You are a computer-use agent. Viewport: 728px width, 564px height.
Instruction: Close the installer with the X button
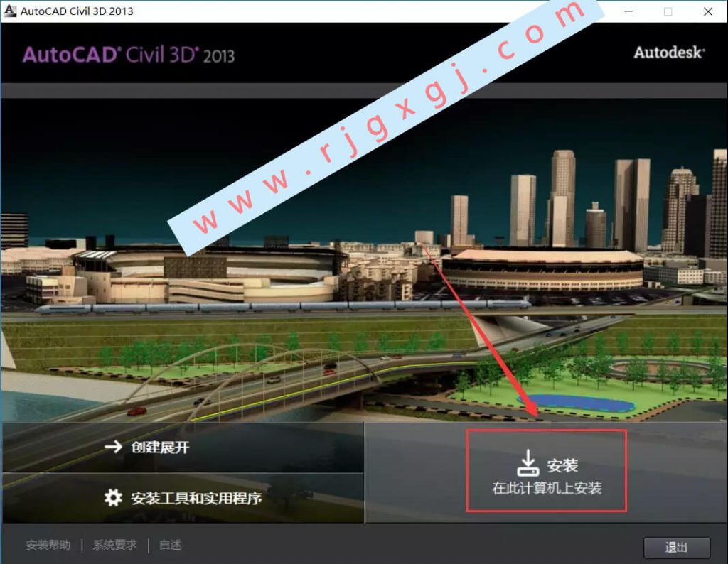pyautogui.click(x=707, y=11)
